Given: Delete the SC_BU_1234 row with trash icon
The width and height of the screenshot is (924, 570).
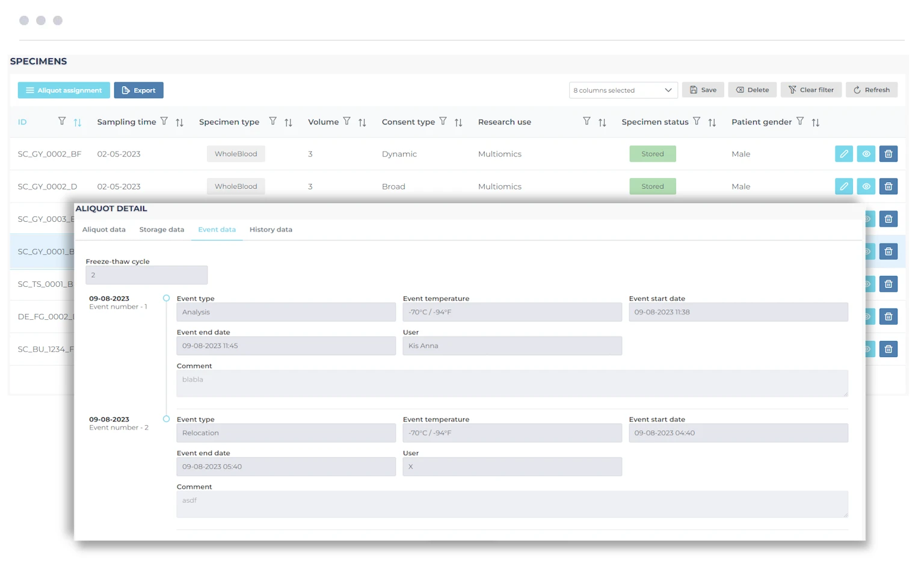Looking at the screenshot, I should click(888, 349).
